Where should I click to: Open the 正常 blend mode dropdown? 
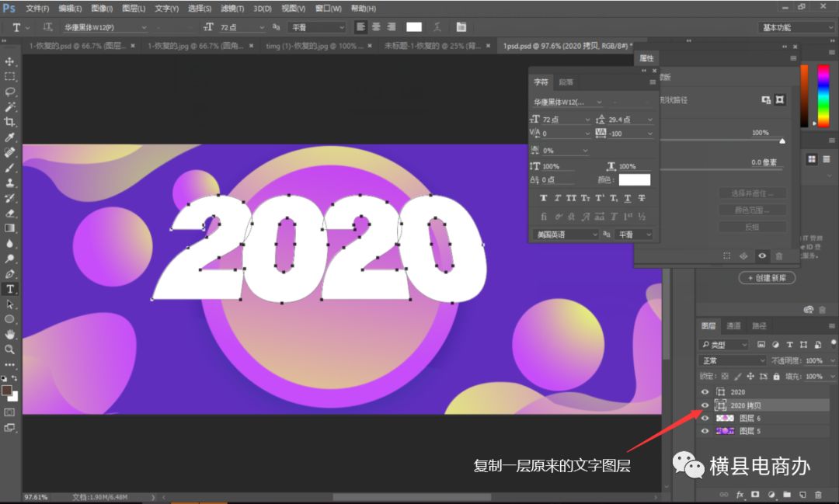pos(733,360)
